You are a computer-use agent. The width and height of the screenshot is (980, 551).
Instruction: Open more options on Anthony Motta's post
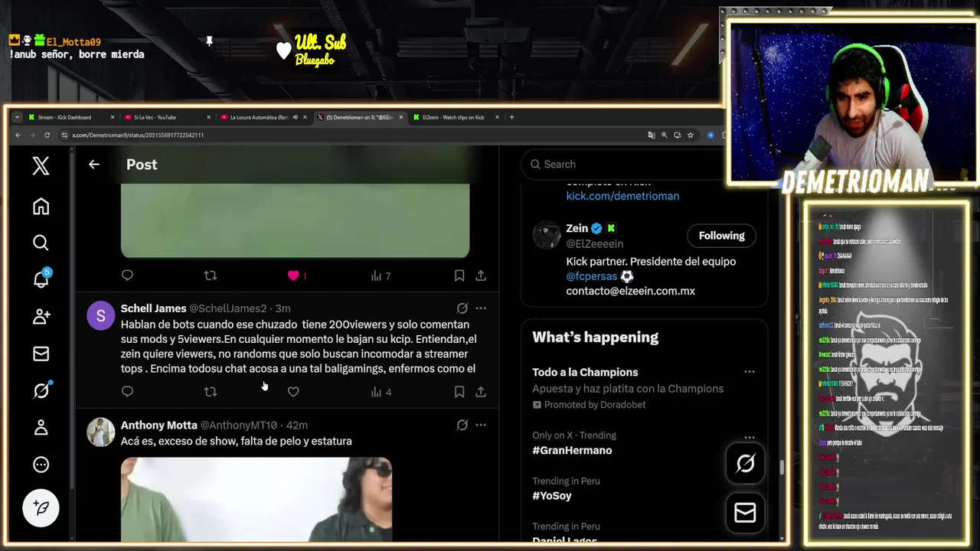pos(481,425)
